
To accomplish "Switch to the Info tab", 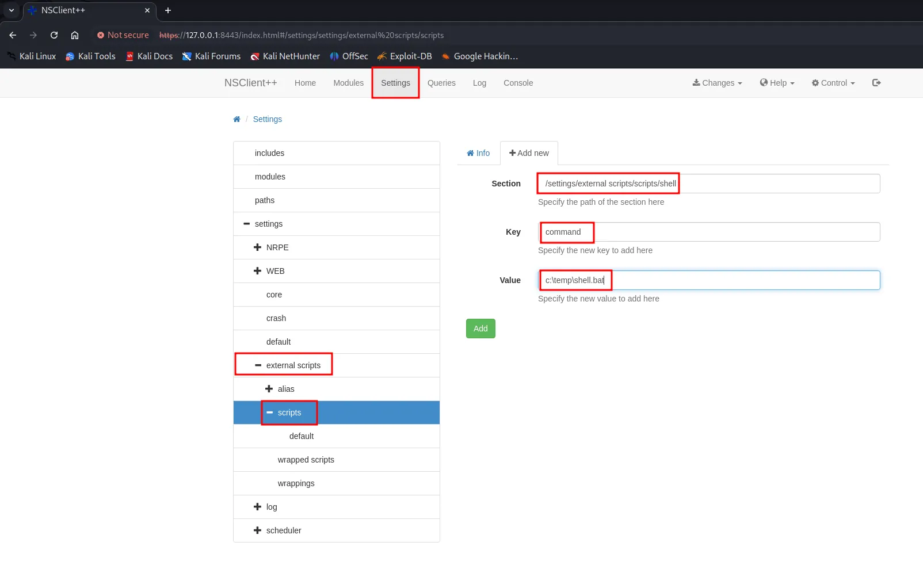I will point(478,153).
